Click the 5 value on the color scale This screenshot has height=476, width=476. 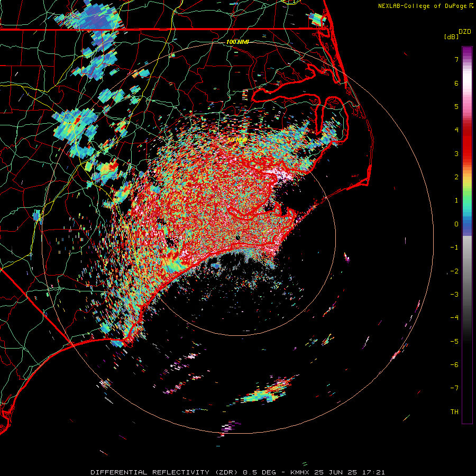(x=456, y=106)
